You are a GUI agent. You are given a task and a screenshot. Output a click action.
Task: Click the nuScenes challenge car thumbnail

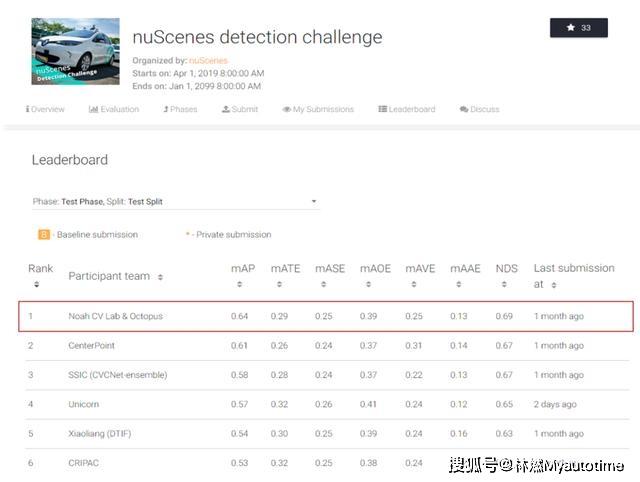(76, 51)
